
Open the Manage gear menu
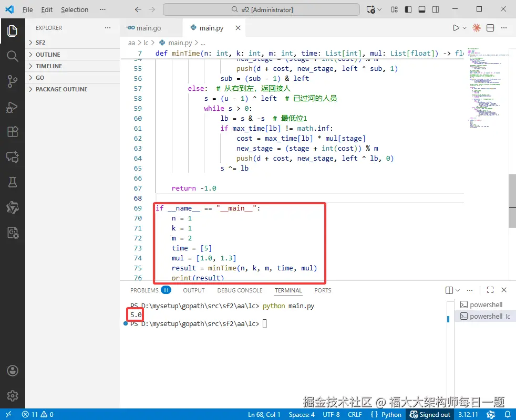13,396
